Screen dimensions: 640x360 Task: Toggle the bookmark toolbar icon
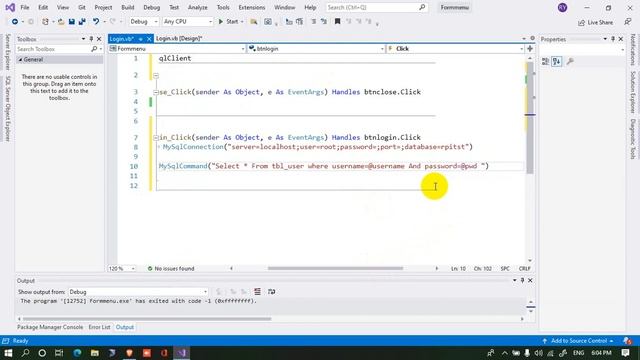pyautogui.click(x=337, y=21)
